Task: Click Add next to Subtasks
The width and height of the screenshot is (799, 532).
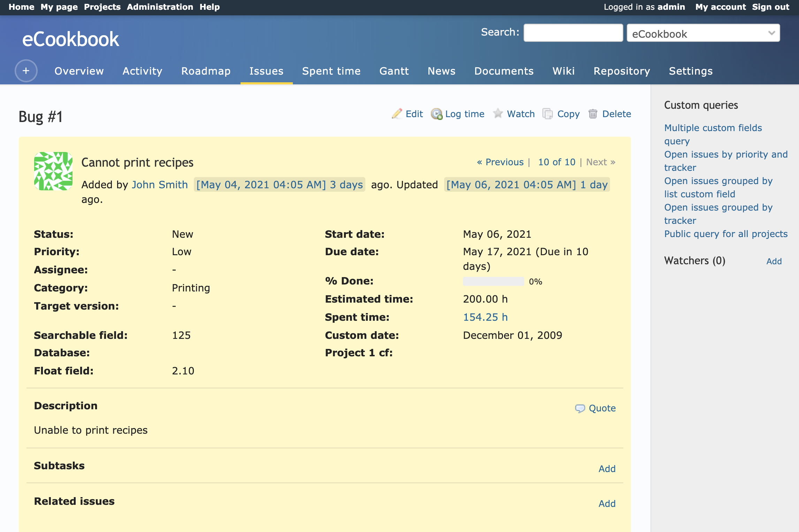Action: (607, 469)
